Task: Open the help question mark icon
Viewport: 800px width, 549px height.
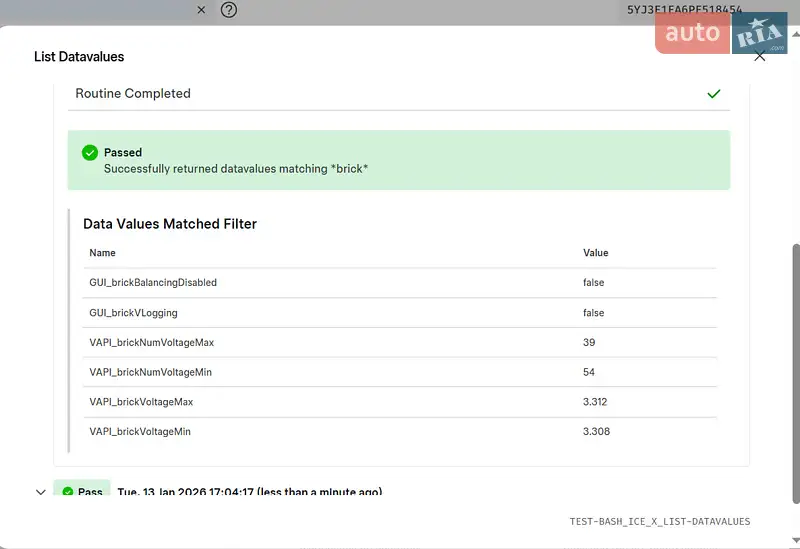Action: [x=229, y=10]
